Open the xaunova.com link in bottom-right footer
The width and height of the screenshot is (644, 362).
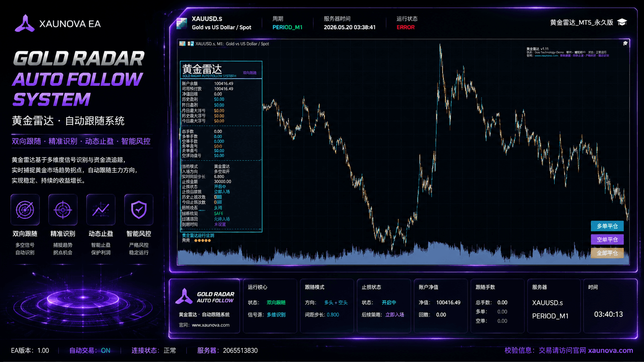(x=610, y=350)
